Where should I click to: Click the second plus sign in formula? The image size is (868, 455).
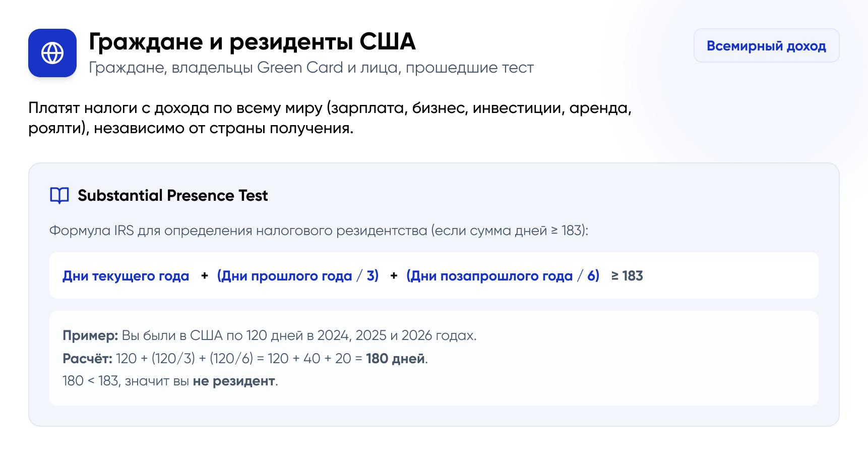tap(394, 276)
